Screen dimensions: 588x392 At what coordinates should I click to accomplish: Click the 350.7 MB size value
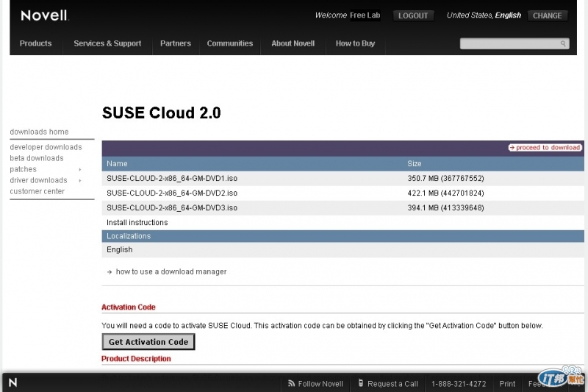coord(445,178)
